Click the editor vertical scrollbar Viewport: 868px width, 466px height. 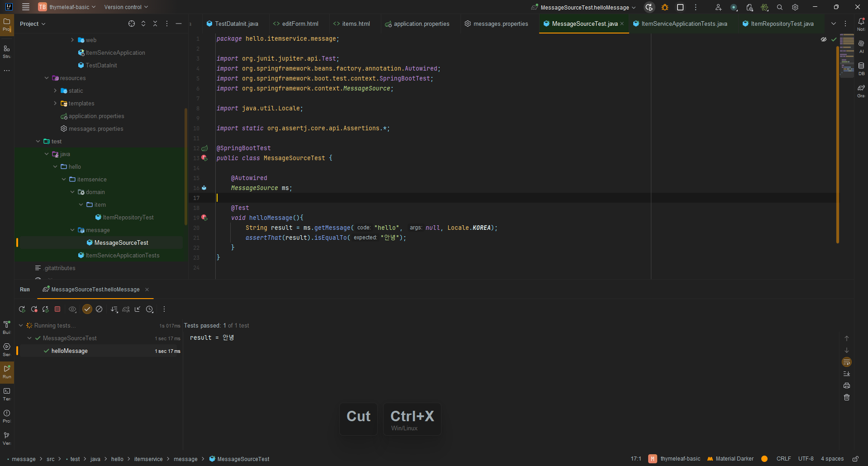coord(838,145)
